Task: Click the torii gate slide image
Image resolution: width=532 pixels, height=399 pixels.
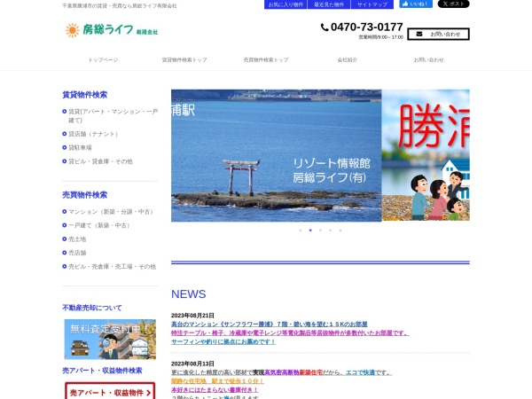Action: tap(276, 155)
